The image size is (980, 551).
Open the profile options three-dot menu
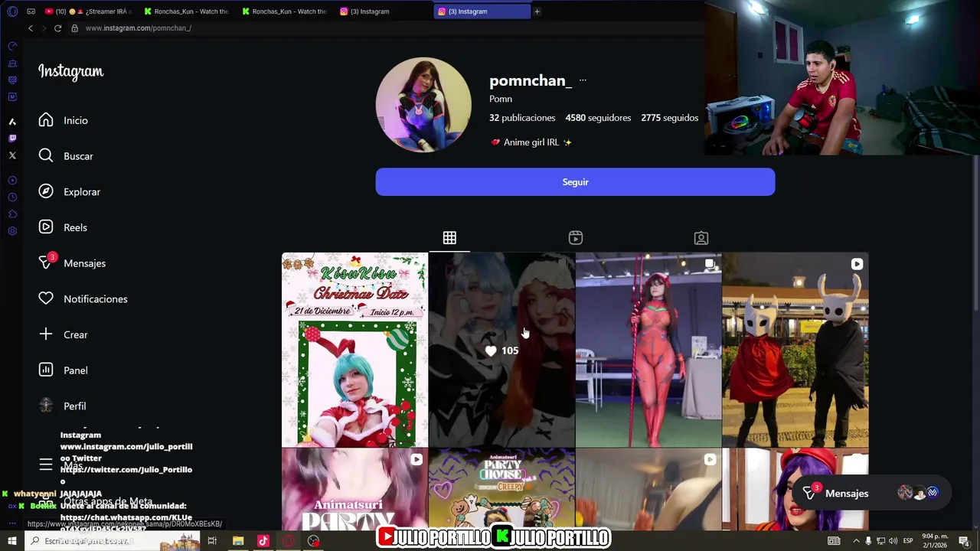(583, 80)
